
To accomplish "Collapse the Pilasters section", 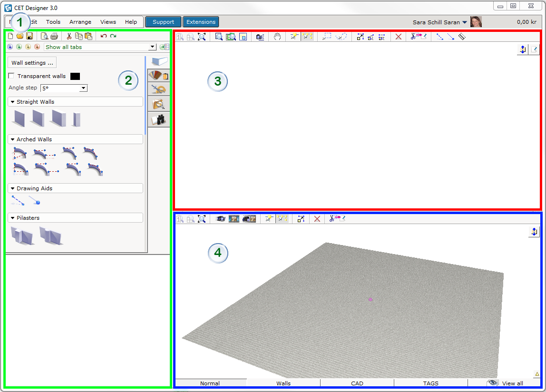I will tap(12, 218).
